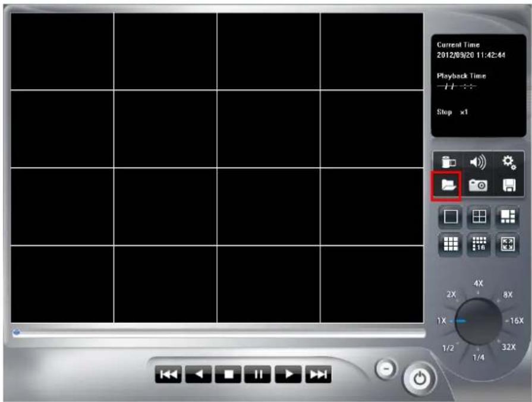Set speed dial to 1/4
Image resolution: width=532 pixels, height=402 pixels.
pyautogui.click(x=479, y=357)
